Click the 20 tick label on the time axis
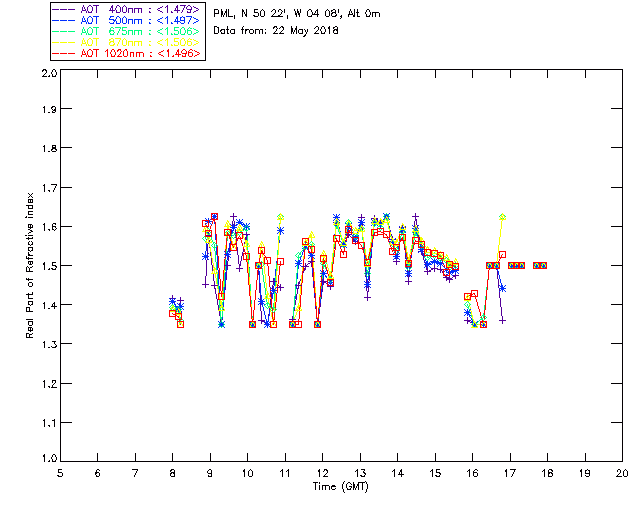The image size is (640, 512). 622,473
